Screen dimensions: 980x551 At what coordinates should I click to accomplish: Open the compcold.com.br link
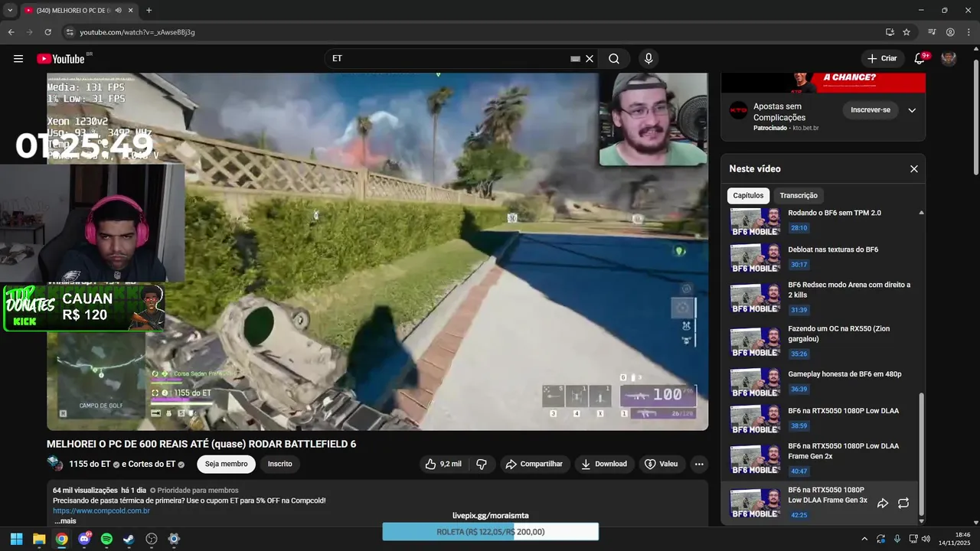[101, 510]
